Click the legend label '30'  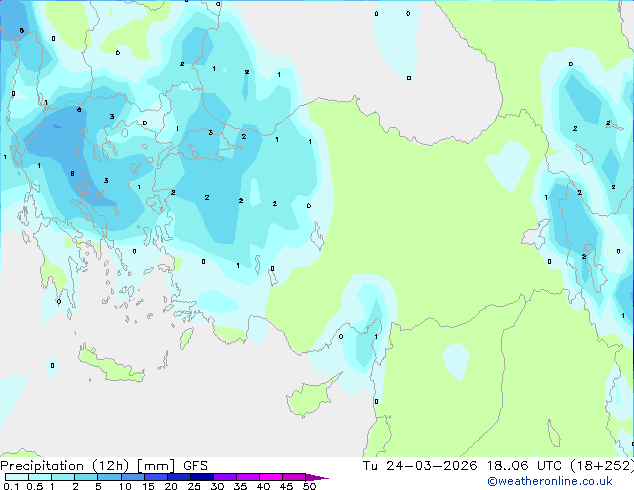click(217, 486)
